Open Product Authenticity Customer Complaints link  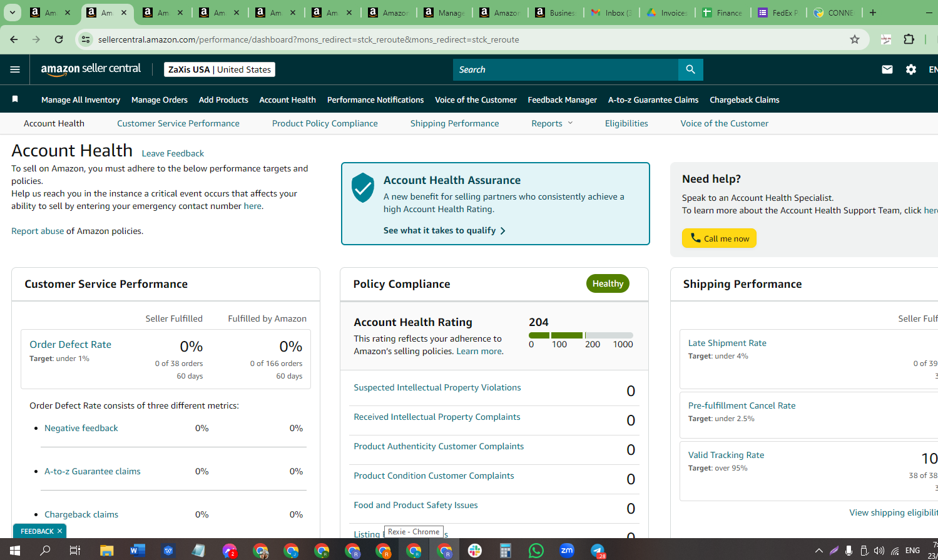pos(439,446)
